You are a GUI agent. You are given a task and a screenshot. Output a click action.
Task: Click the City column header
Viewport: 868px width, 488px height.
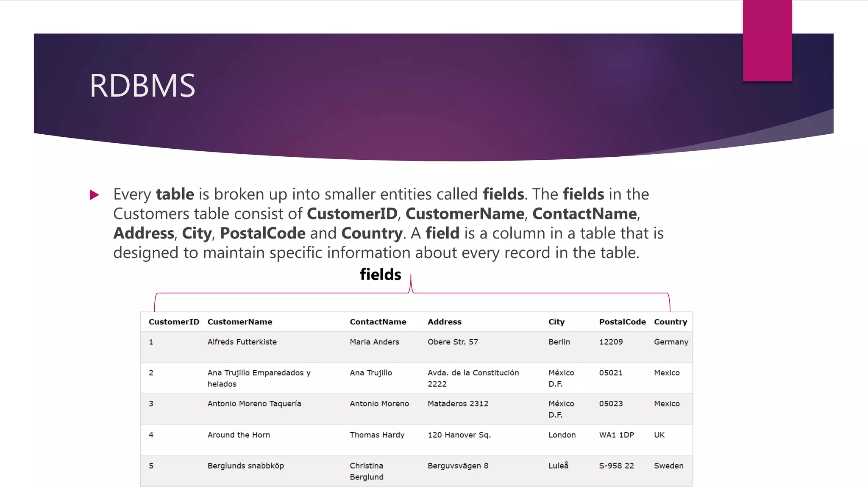556,322
